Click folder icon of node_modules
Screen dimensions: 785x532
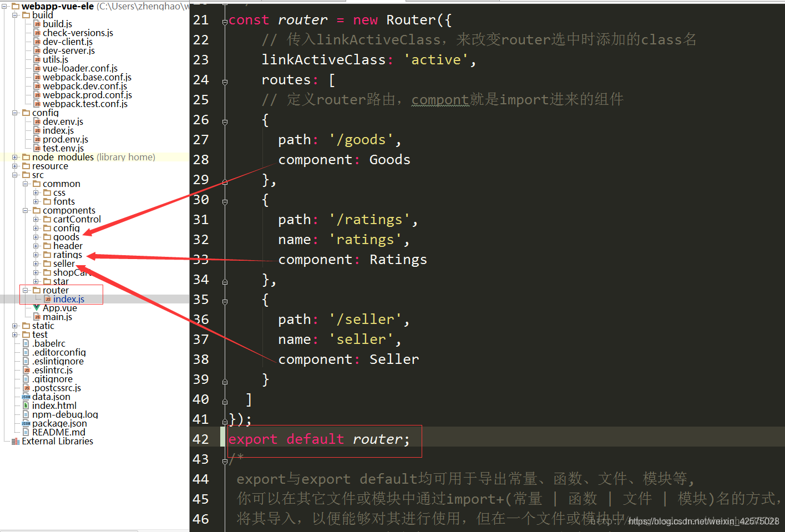click(x=26, y=157)
